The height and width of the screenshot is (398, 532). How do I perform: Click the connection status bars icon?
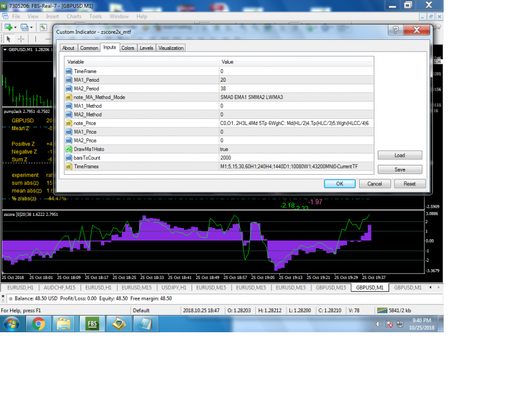point(382,310)
